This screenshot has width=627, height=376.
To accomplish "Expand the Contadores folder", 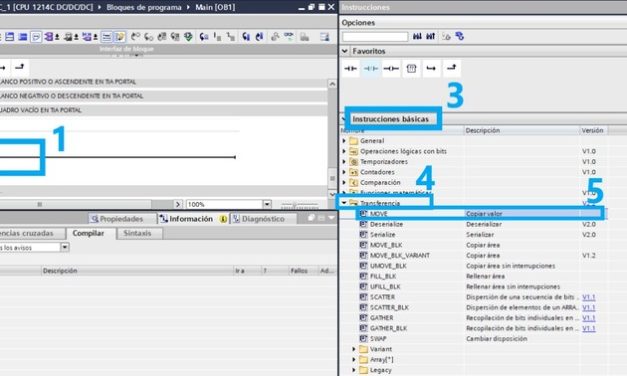I will [344, 172].
